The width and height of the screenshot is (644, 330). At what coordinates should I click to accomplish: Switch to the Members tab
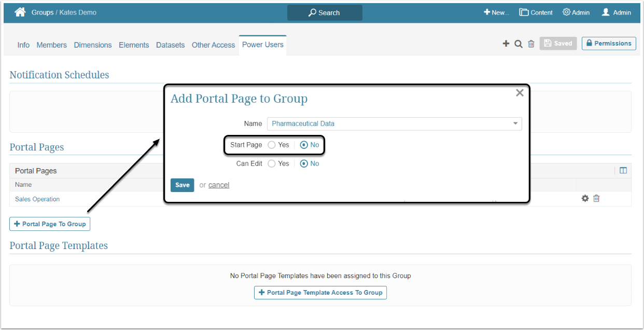51,45
